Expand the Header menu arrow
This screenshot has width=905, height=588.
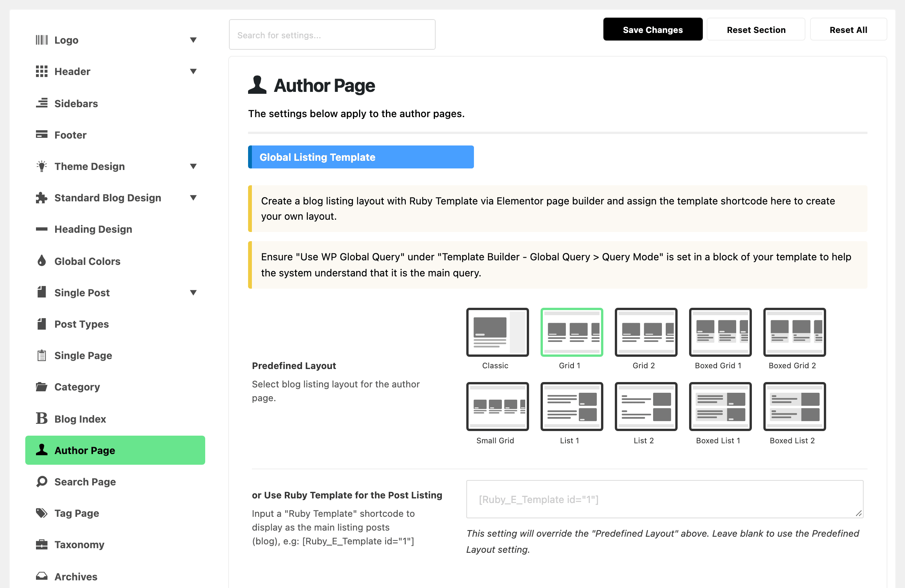(193, 71)
